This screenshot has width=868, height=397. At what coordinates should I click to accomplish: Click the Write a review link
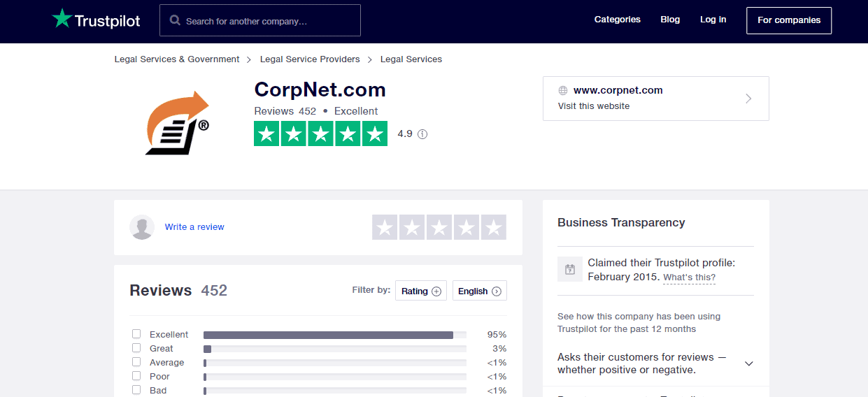(194, 227)
